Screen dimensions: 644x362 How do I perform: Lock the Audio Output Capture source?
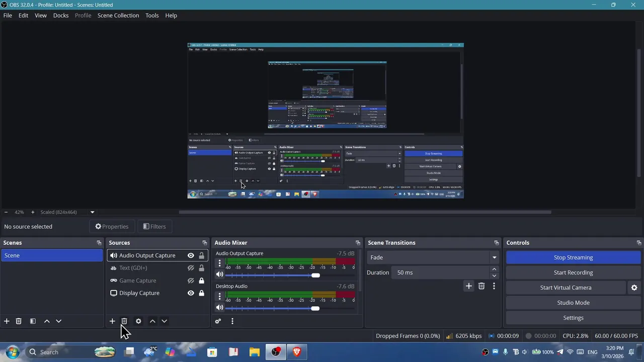pos(201,255)
